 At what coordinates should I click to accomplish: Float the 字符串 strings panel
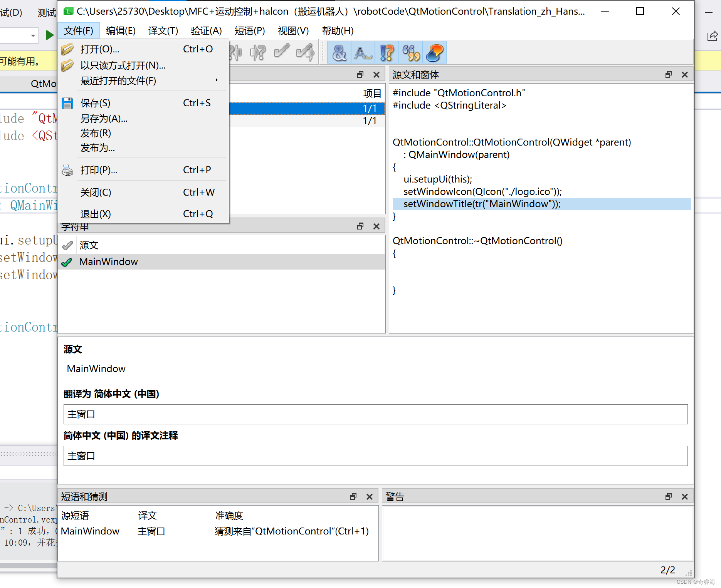pyautogui.click(x=360, y=226)
